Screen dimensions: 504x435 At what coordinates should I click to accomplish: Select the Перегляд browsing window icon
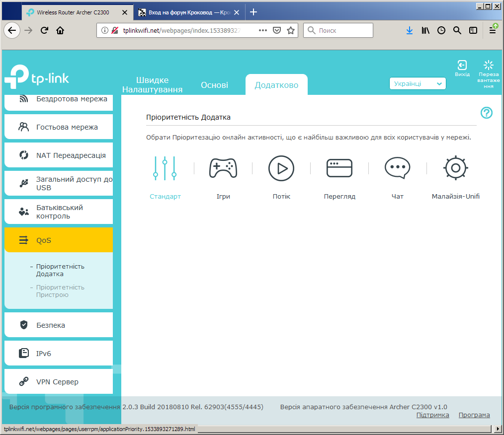coord(339,168)
